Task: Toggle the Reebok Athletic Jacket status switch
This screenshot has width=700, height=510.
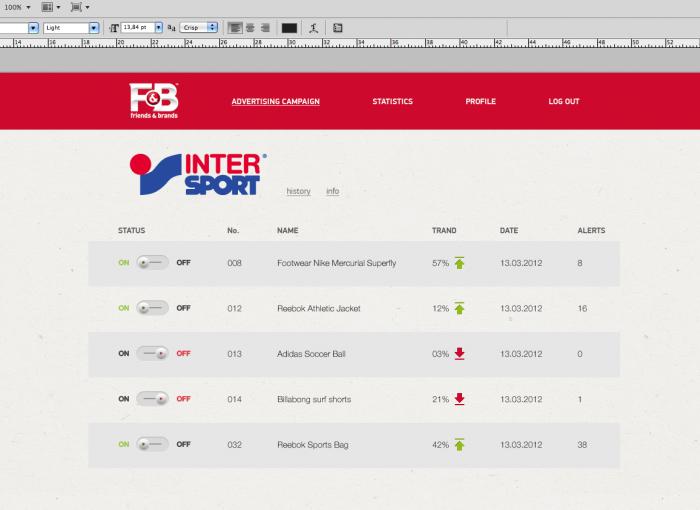Action: point(152,308)
